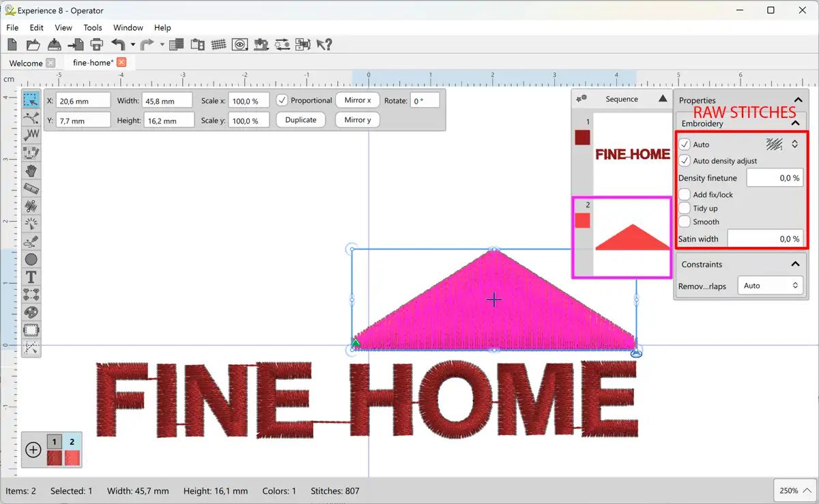Collapse the Sequence panel triangle
The image size is (819, 504).
663,99
